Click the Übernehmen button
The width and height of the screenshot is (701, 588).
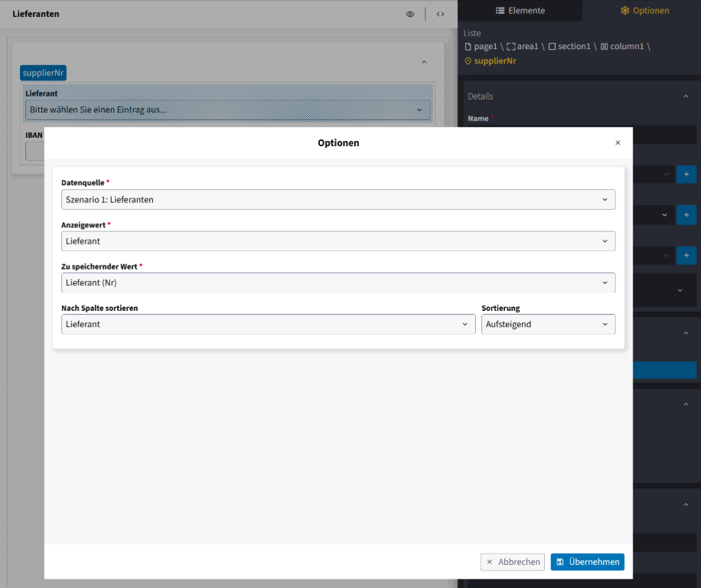point(588,562)
